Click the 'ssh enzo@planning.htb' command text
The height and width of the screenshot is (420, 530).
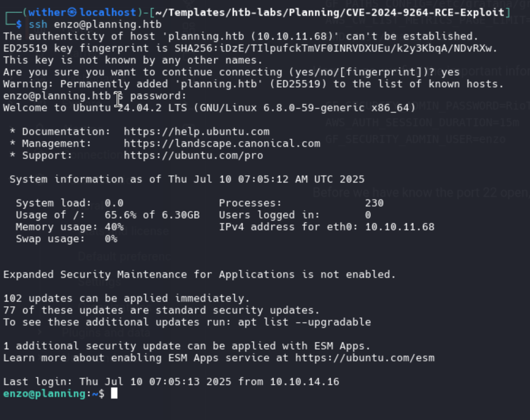95,24
